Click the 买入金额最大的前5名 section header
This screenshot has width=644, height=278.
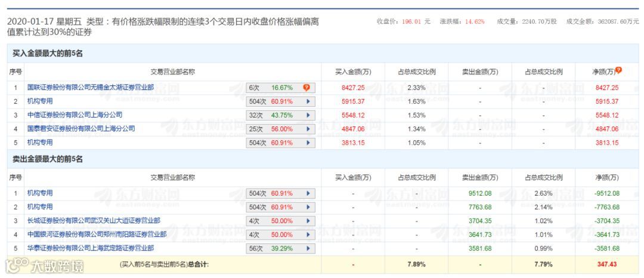48,53
